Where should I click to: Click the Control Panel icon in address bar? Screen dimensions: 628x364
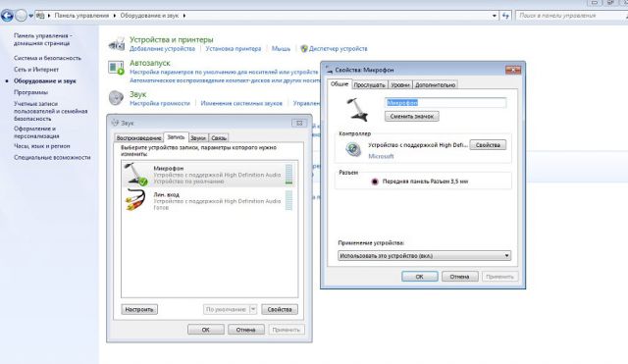(40, 16)
